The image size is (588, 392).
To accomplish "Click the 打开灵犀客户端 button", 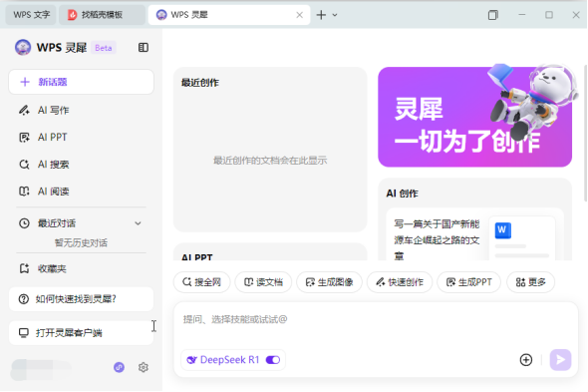I will click(81, 333).
